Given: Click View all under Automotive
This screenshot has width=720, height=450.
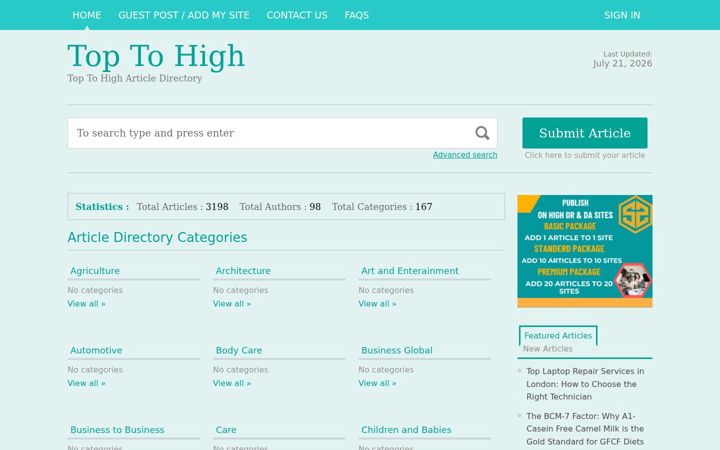Looking at the screenshot, I should click(86, 383).
